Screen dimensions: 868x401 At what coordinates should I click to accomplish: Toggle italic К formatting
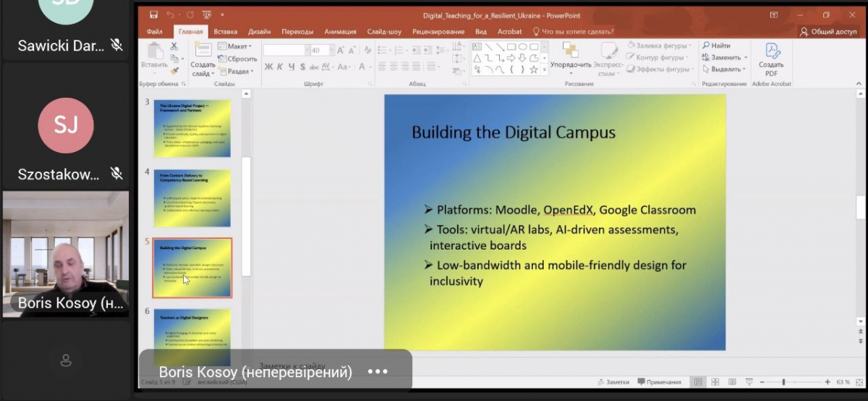click(280, 67)
